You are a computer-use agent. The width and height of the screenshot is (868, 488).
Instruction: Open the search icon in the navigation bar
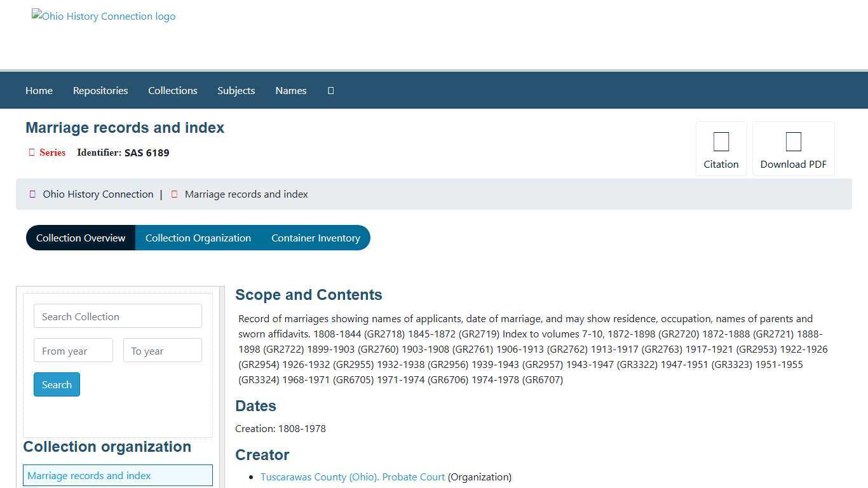coord(330,90)
